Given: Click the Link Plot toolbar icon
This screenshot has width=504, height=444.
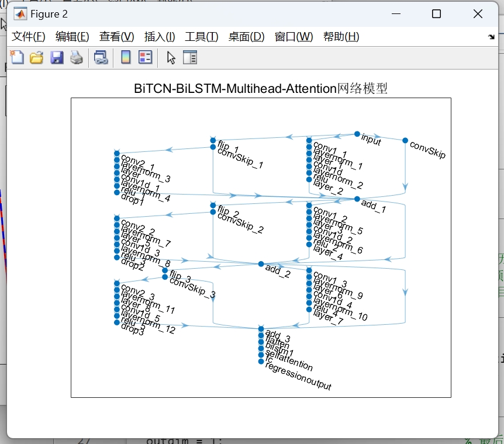Looking at the screenshot, I should (100, 57).
